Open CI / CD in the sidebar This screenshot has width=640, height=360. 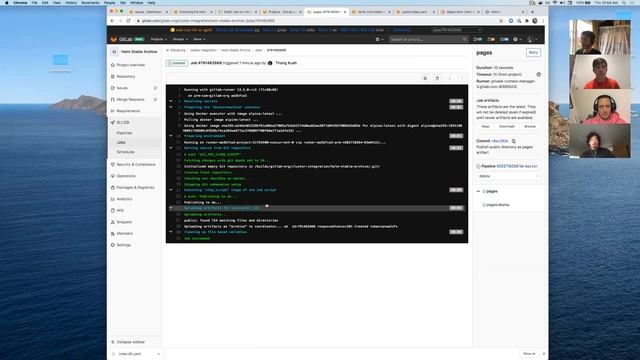[x=123, y=122]
